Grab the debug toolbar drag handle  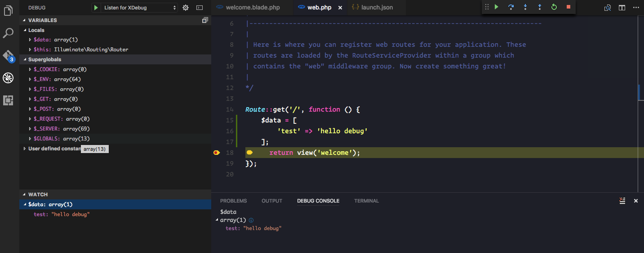(x=487, y=7)
